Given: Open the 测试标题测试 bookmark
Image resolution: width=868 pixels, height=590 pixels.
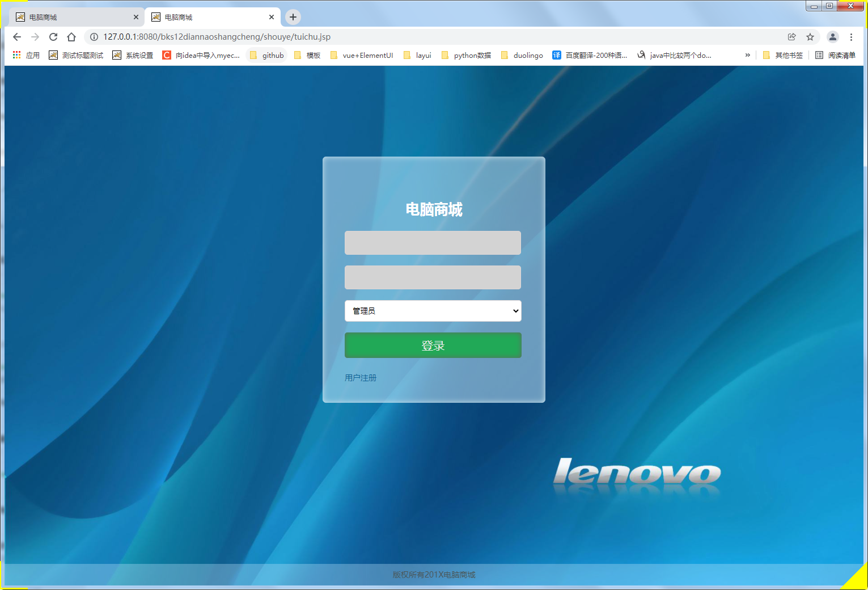Looking at the screenshot, I should tap(76, 55).
